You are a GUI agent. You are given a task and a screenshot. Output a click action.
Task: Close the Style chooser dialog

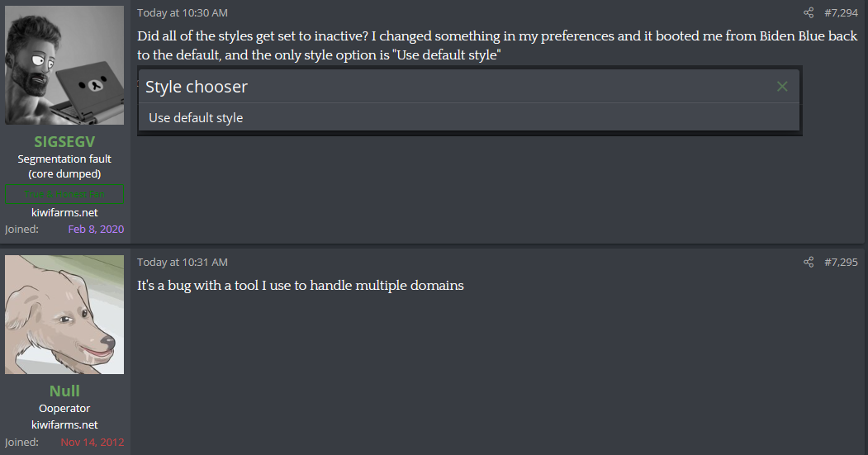click(x=782, y=87)
